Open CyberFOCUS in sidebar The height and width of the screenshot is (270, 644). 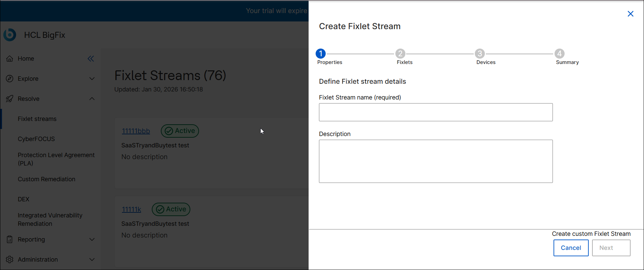(36, 139)
